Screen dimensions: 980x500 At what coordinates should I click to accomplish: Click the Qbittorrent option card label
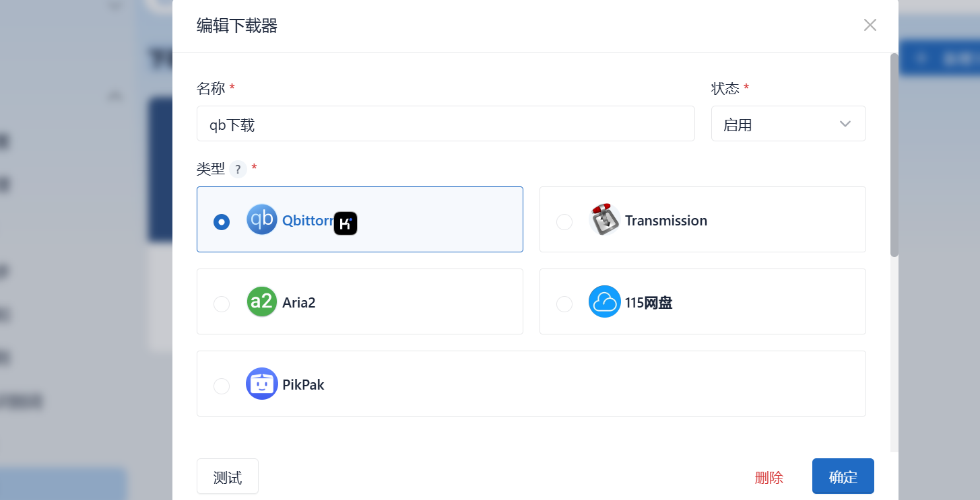pos(308,220)
